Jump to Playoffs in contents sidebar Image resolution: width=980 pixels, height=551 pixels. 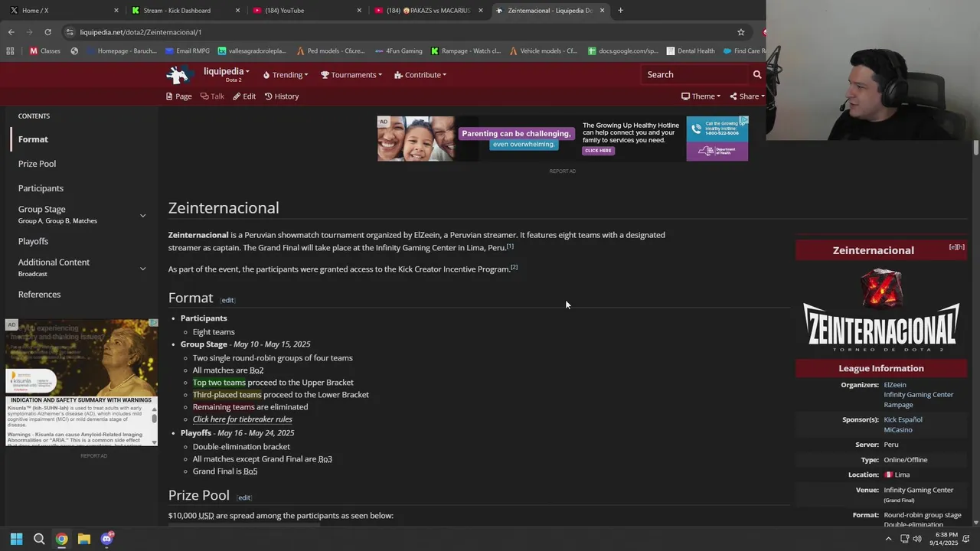point(33,241)
